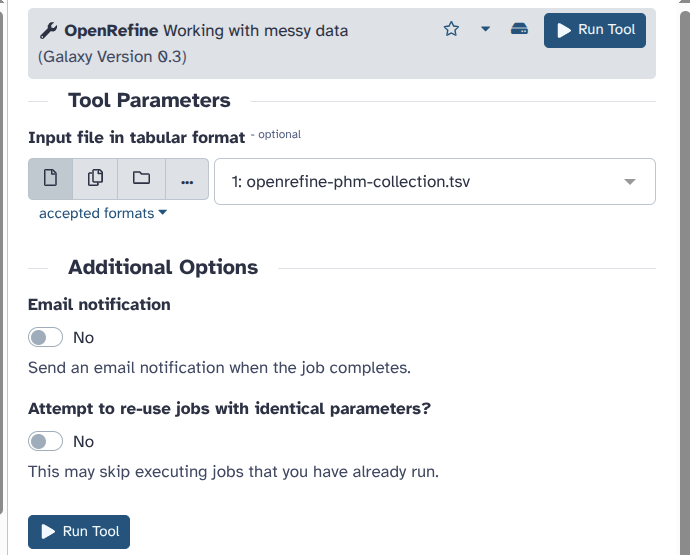Click the Galaxy Version 0.3 text

[x=112, y=57]
